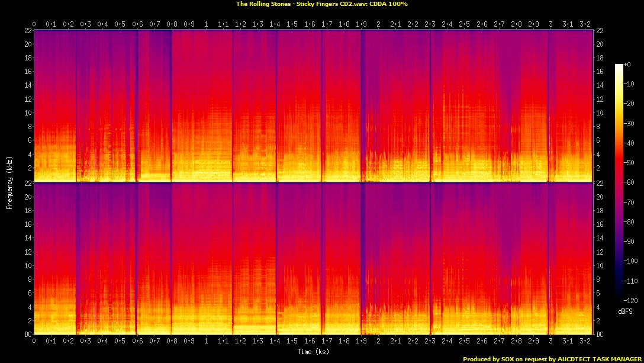Click the Time (ks) axis label
This screenshot has height=363, width=644.
[x=313, y=351]
